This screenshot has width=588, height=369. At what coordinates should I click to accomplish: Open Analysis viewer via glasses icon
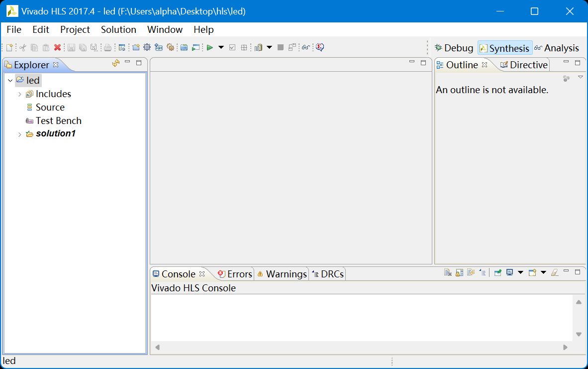tap(305, 47)
